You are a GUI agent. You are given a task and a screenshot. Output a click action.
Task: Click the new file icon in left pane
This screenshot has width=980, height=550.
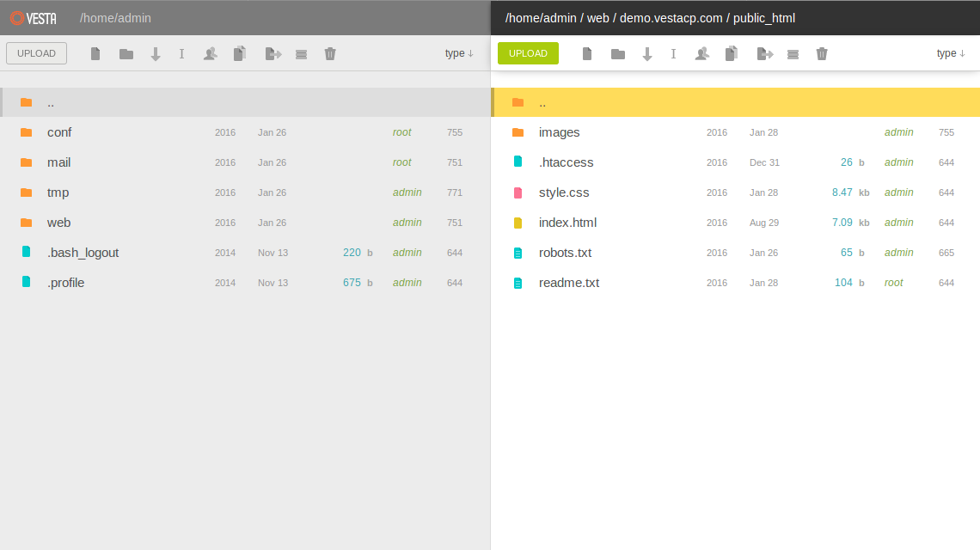click(x=95, y=53)
